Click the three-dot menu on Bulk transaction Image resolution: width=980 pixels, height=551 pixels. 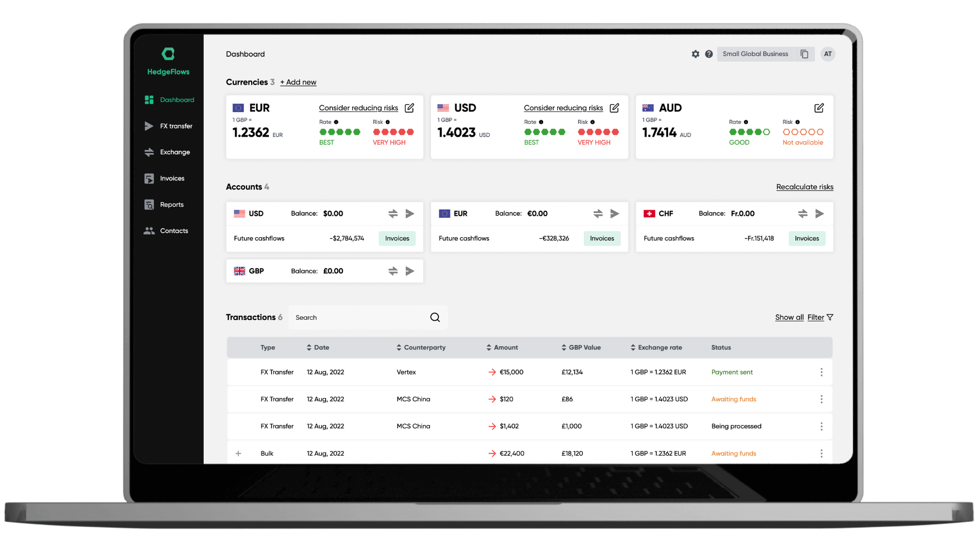pos(822,454)
